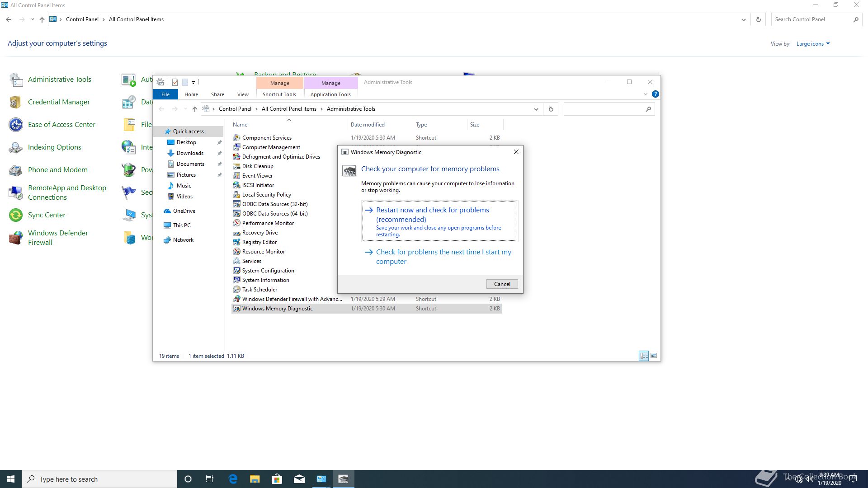Click Cancel in Memory Diagnostic dialog
This screenshot has width=868, height=488.
click(502, 284)
